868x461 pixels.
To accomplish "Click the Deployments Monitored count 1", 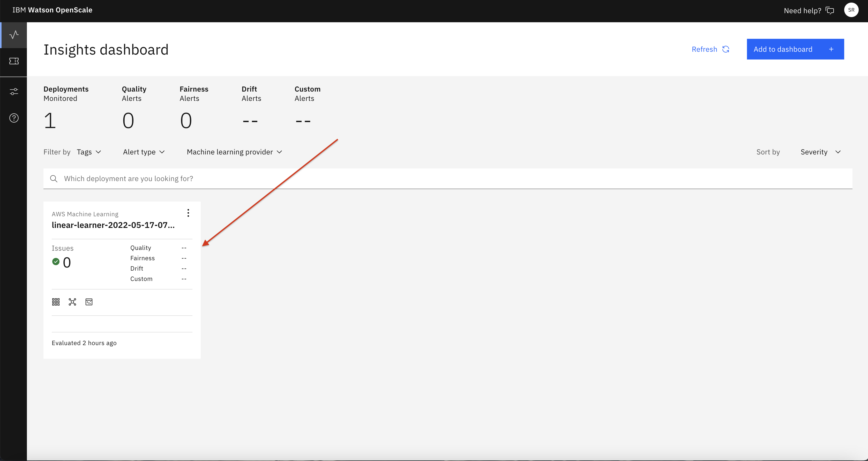I will (x=50, y=121).
